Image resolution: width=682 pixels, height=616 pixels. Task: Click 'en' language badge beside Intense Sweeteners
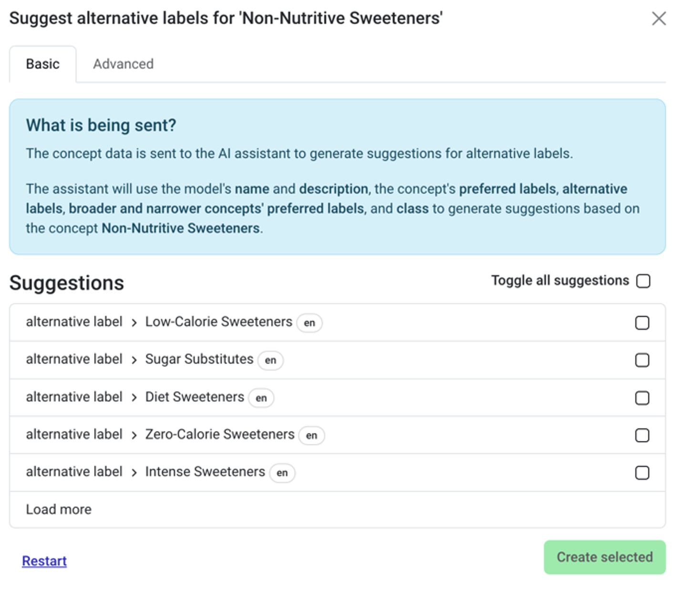282,472
